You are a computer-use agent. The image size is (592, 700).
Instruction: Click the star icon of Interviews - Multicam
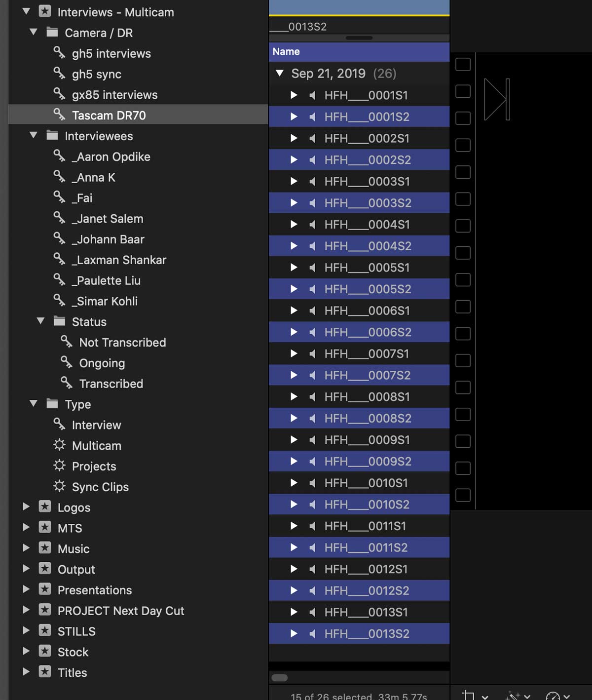click(45, 11)
